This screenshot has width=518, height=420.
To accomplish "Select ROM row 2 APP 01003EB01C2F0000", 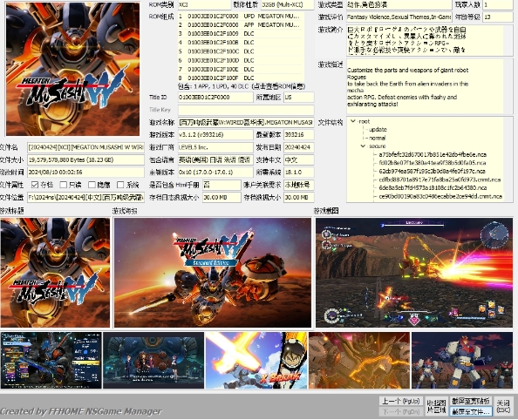I will pyautogui.click(x=241, y=24).
